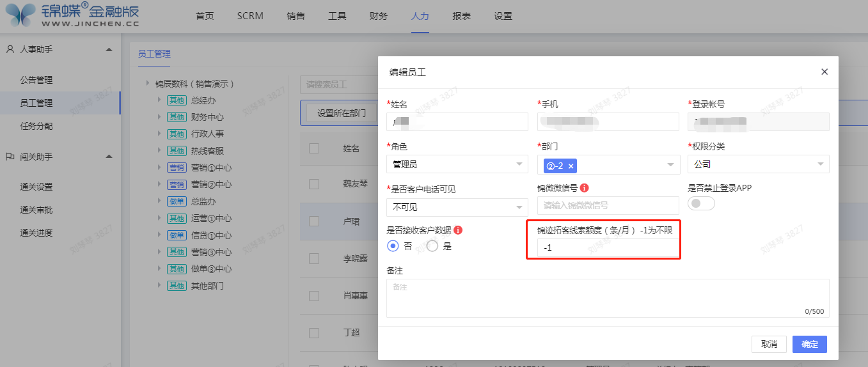Expand the 行政人事 tree node

point(160,134)
